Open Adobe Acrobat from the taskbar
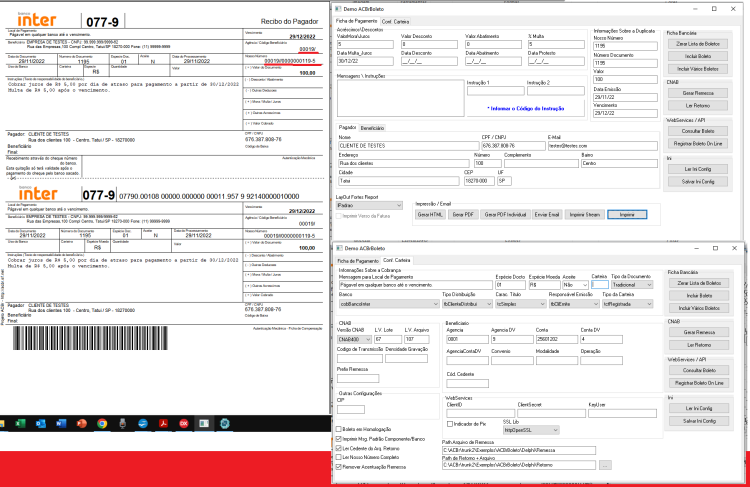The height and width of the screenshot is (487, 750). (x=164, y=423)
